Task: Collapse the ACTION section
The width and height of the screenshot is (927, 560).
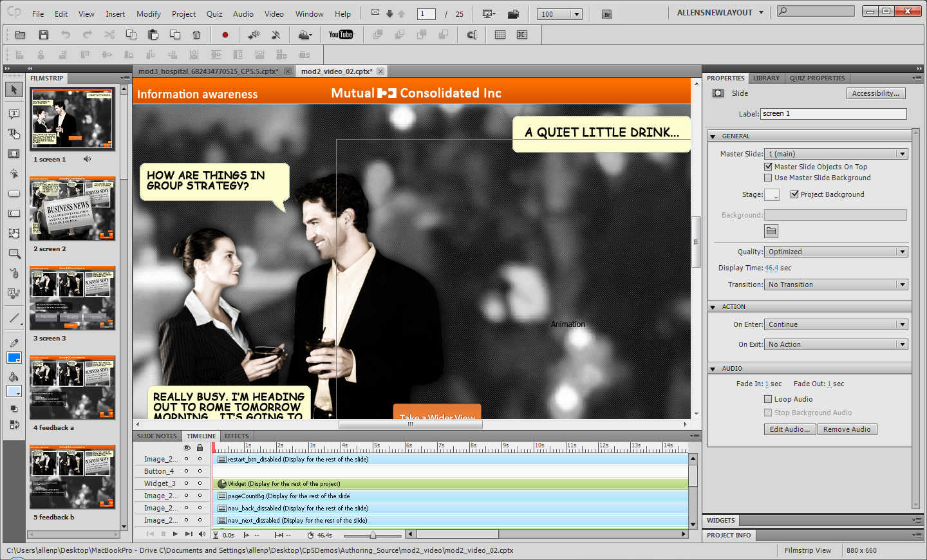Action: [713, 307]
